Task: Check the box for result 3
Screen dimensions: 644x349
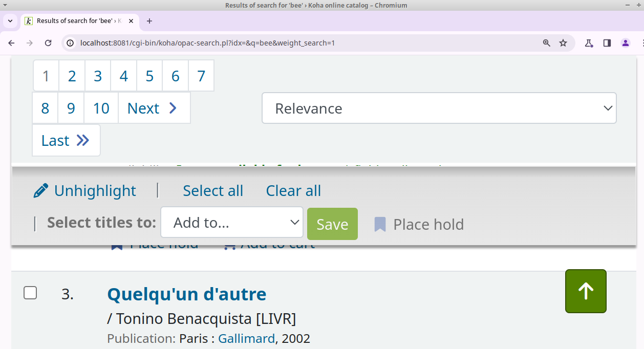Action: 30,293
